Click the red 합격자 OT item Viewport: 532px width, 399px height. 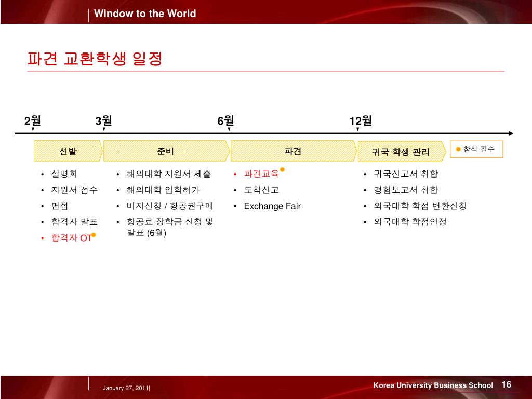click(x=71, y=238)
